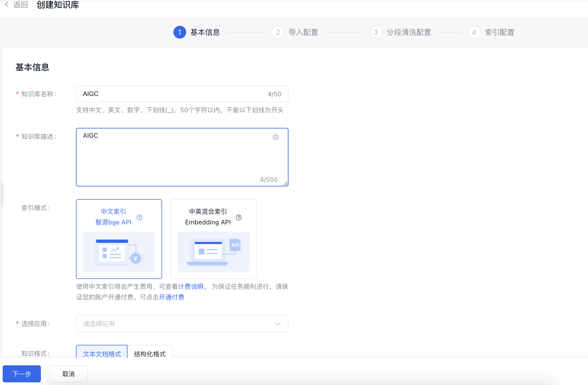Open the help icon beside 智源bge API
The width and height of the screenshot is (588, 385).
pyautogui.click(x=139, y=217)
